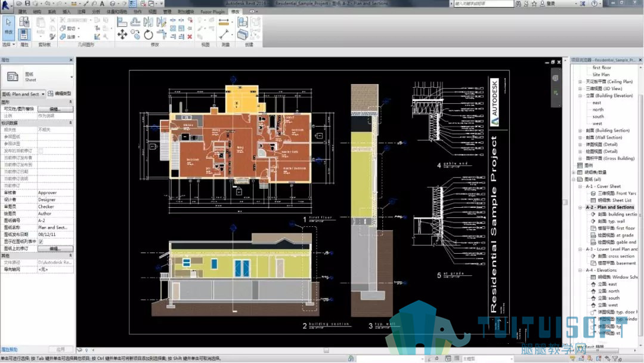The image size is (644, 363).
Task: Toggle the 显示在图纸列表中 checkbox
Action: [x=41, y=242]
